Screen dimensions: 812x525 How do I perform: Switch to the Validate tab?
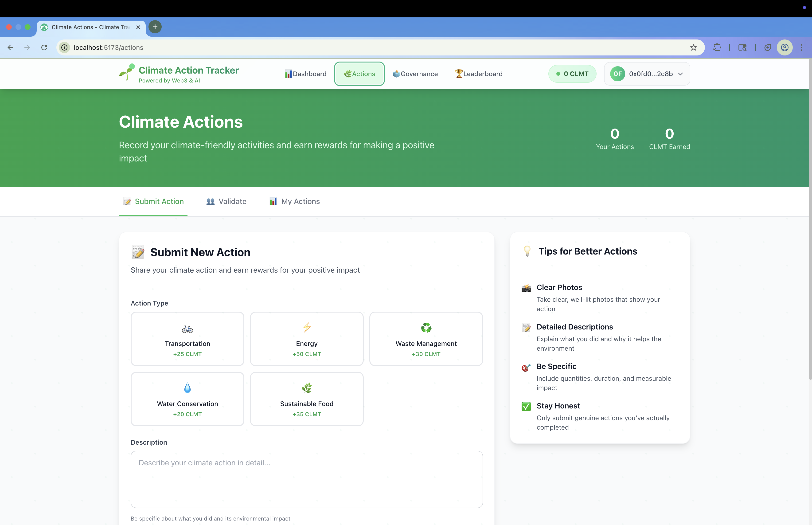[x=226, y=201]
